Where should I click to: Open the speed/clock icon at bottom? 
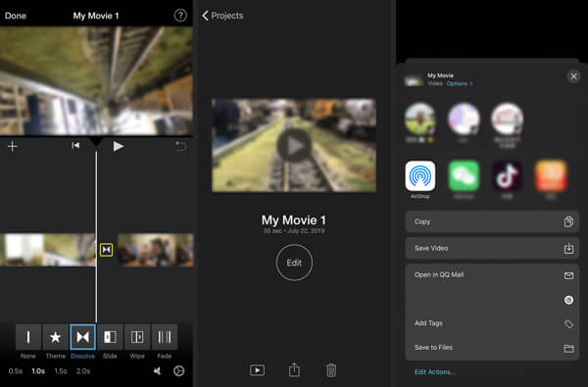pyautogui.click(x=179, y=371)
